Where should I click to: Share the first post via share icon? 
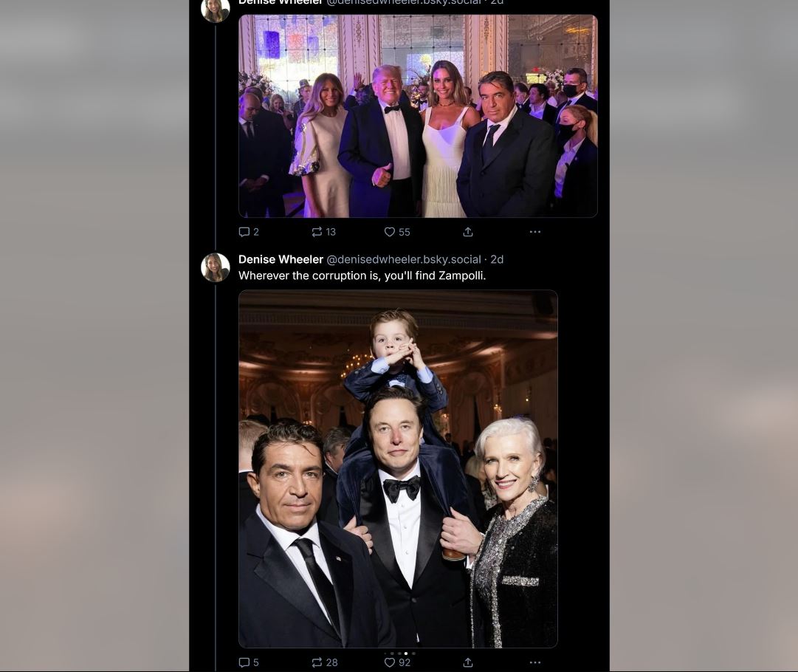pos(468,232)
